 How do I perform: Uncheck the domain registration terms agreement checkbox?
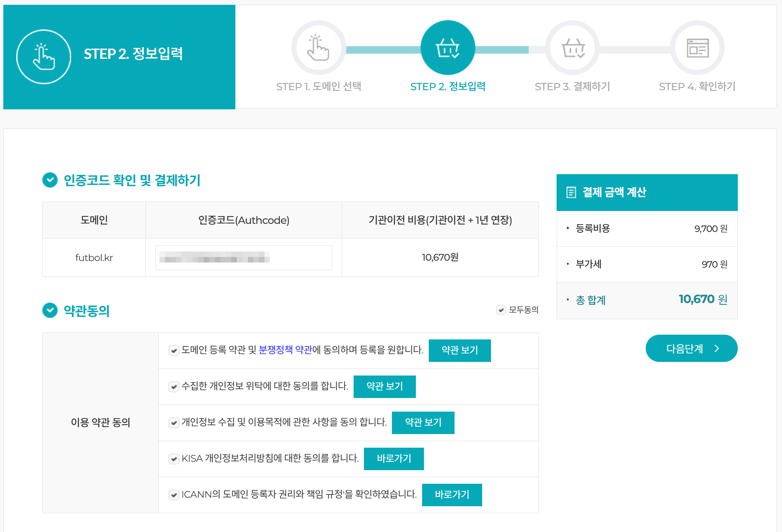pyautogui.click(x=174, y=350)
